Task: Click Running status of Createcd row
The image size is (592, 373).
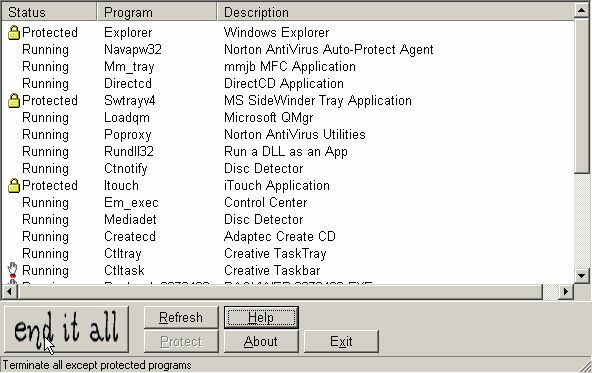Action: click(x=45, y=237)
